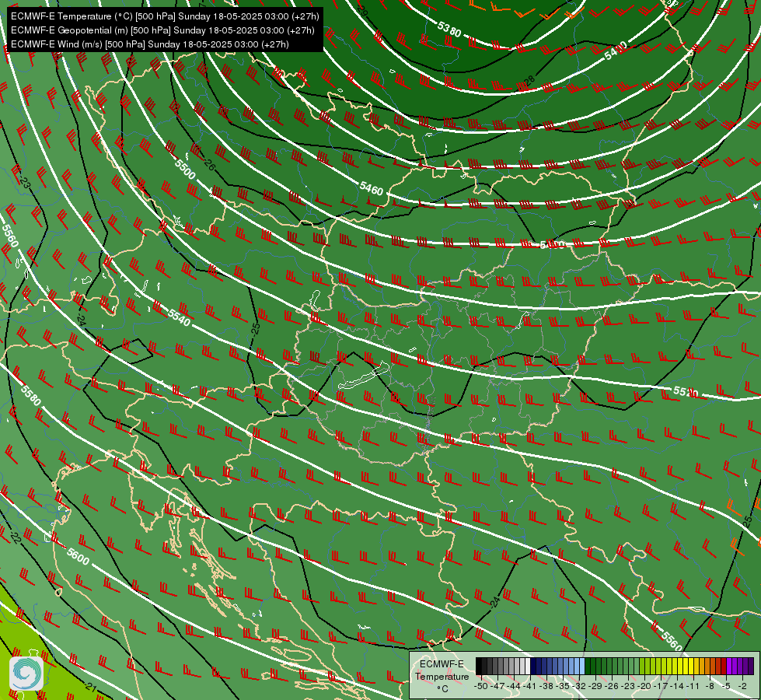Click the -5 value on the legend scale
The height and width of the screenshot is (700, 761).
tap(726, 686)
